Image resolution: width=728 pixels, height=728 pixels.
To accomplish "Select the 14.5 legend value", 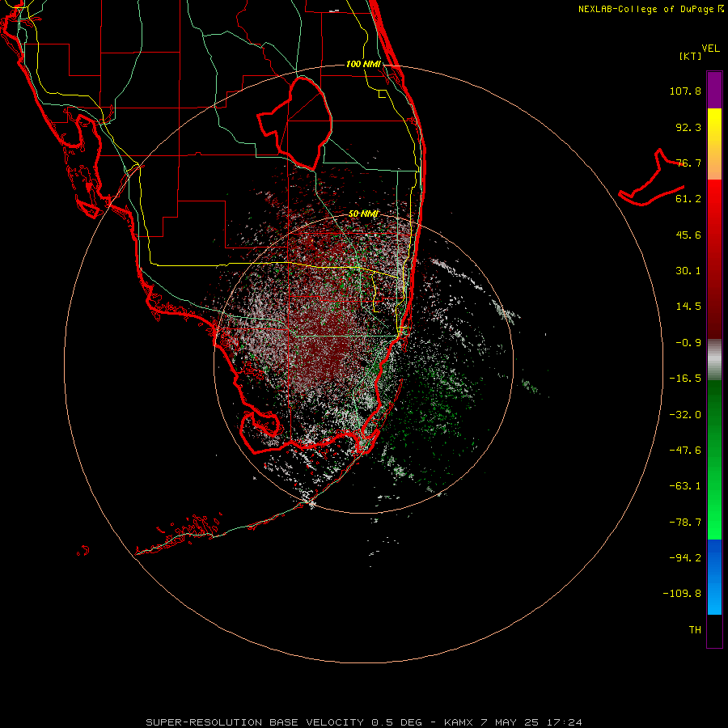I will [x=688, y=307].
